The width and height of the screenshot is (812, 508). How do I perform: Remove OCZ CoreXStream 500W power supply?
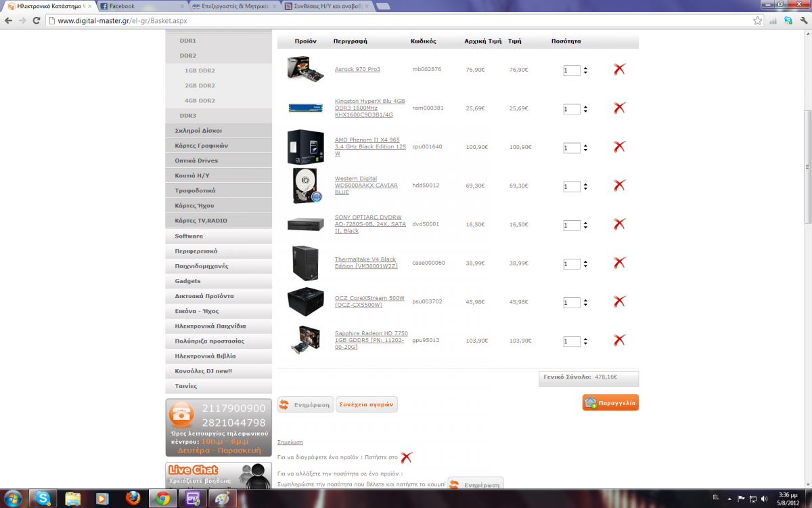coord(619,301)
